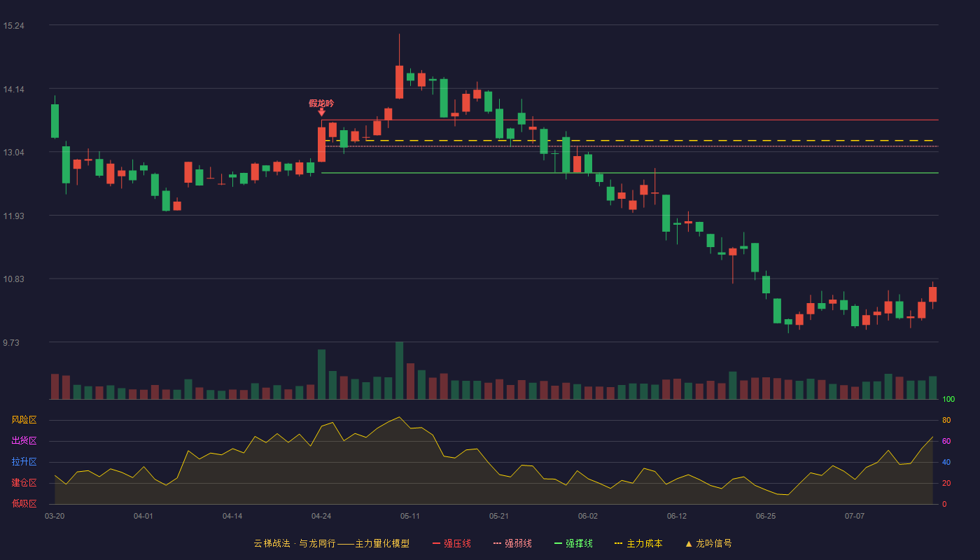This screenshot has height=560, width=980.
Task: Click the 04-01 date label
Action: pyautogui.click(x=143, y=516)
